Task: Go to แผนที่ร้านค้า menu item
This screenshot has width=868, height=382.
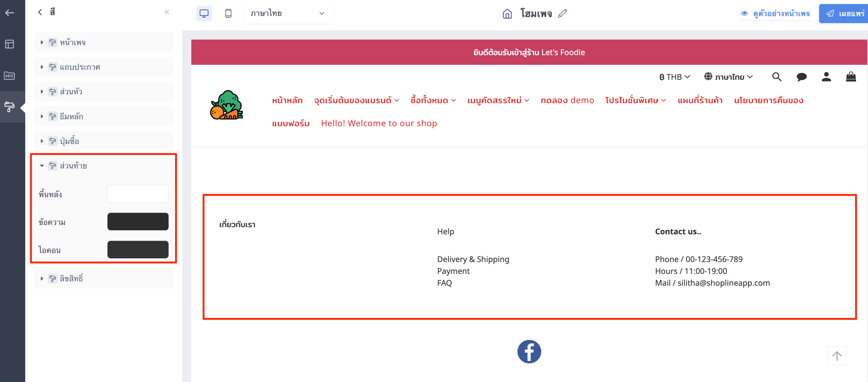Action: click(700, 100)
